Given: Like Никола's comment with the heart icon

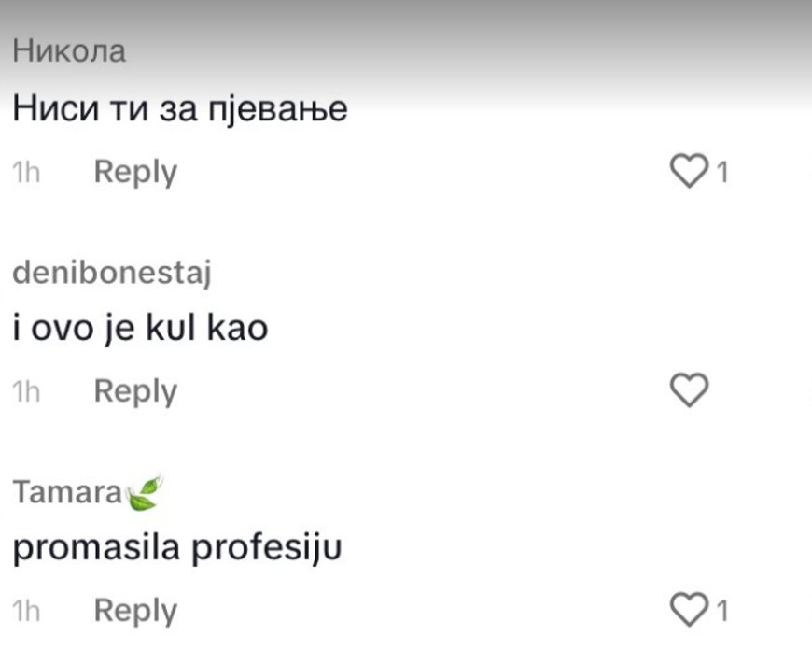Looking at the screenshot, I should [689, 171].
